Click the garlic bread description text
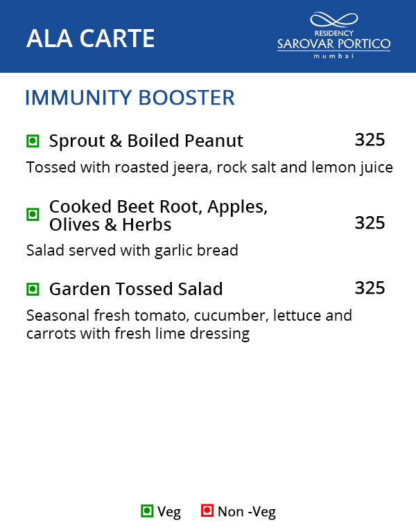Viewport: 416px width, 532px height. [x=132, y=250]
